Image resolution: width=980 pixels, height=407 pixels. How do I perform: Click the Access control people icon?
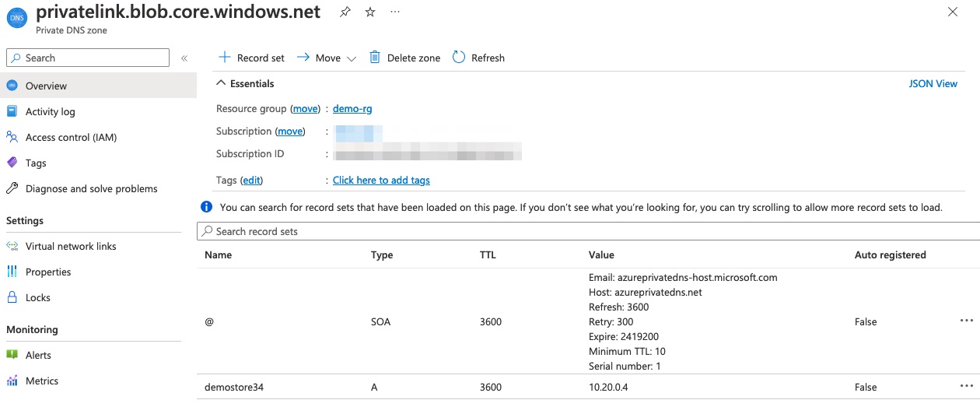(x=12, y=137)
